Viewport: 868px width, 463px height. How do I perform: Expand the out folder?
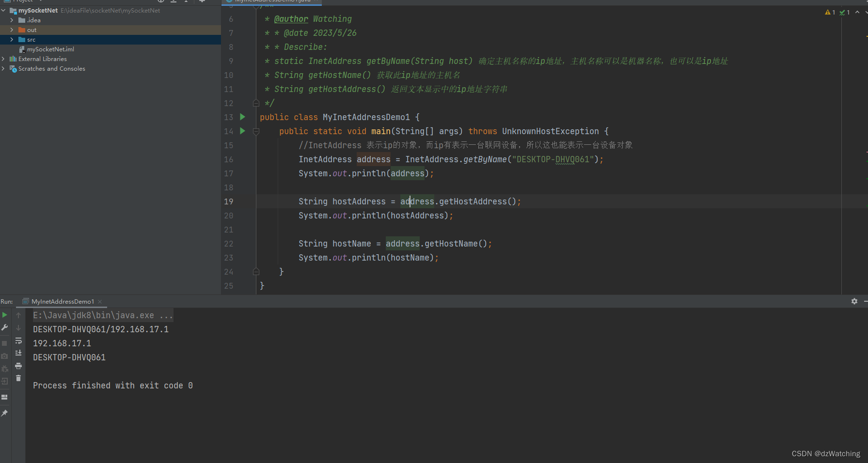pyautogui.click(x=12, y=30)
